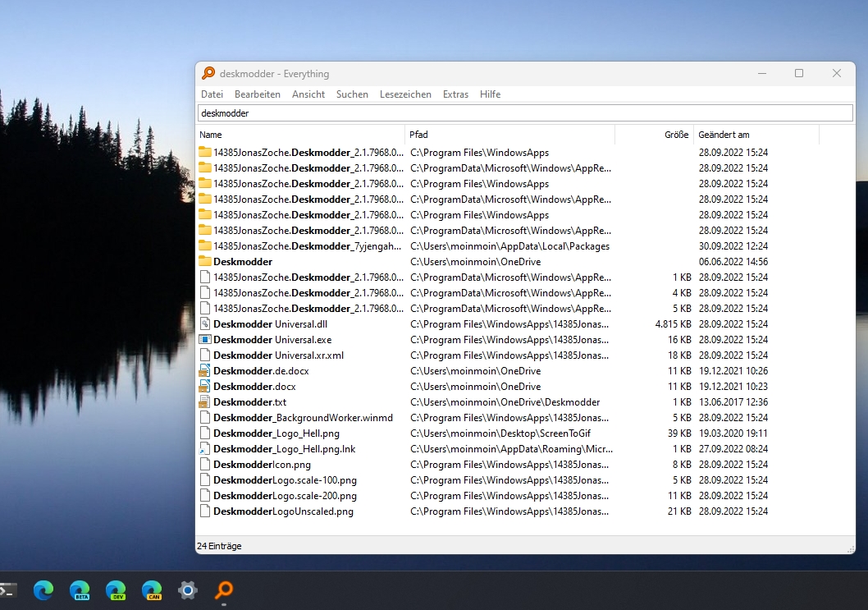Select the file named Deskmodder.de.docx
This screenshot has height=610, width=868.
[261, 370]
